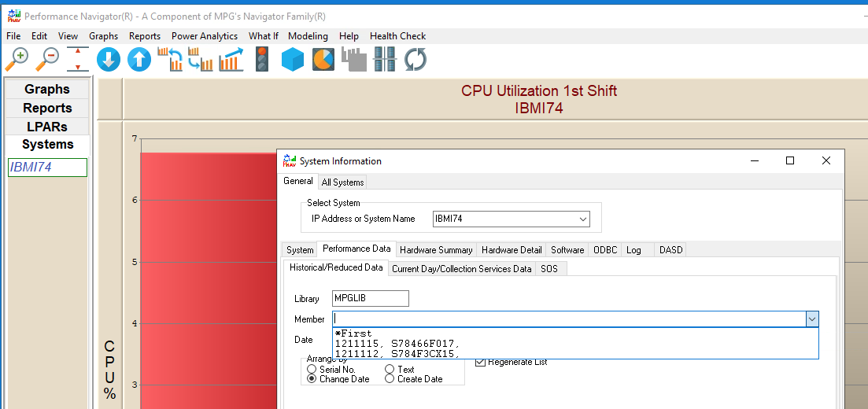Open the File menu

[x=13, y=36]
